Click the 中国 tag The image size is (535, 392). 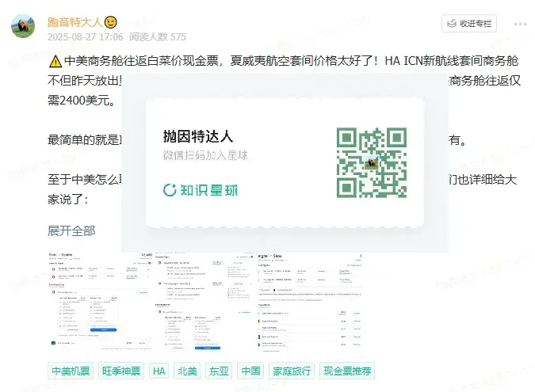[x=250, y=371]
